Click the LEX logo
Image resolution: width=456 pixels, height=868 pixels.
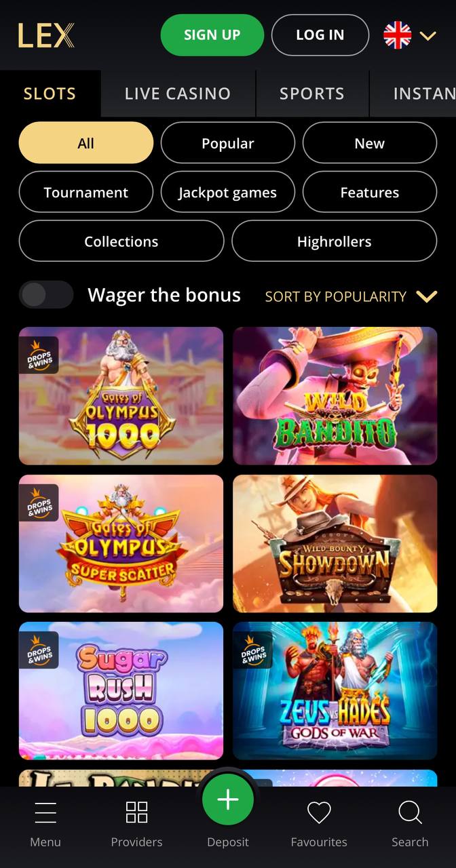[46, 35]
